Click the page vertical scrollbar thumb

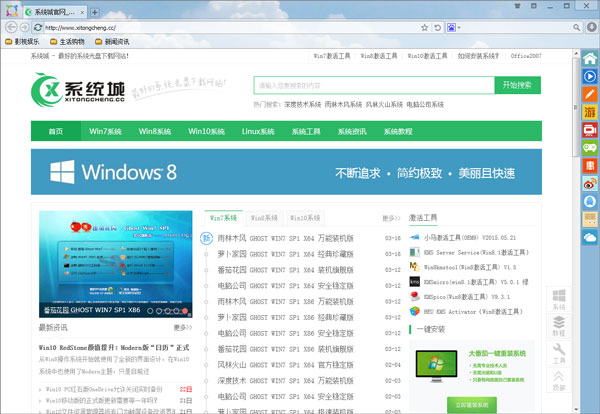click(x=576, y=107)
